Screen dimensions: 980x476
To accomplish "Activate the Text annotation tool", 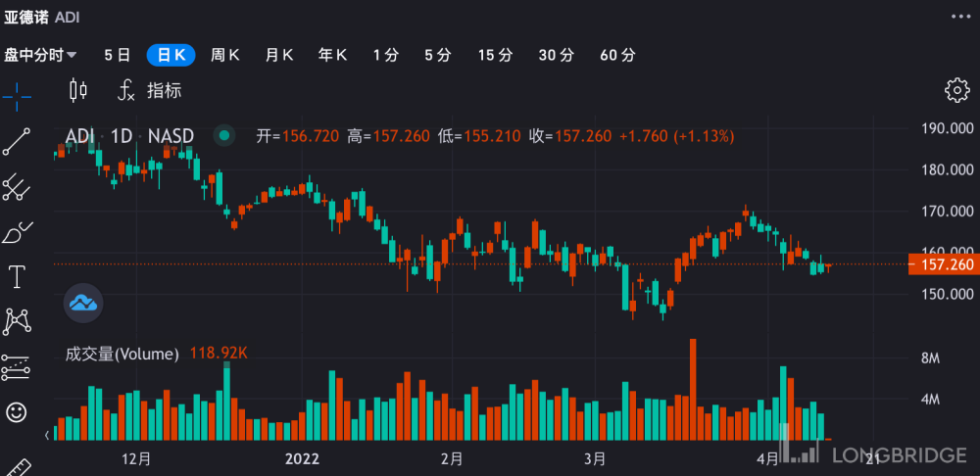I will coord(17,276).
